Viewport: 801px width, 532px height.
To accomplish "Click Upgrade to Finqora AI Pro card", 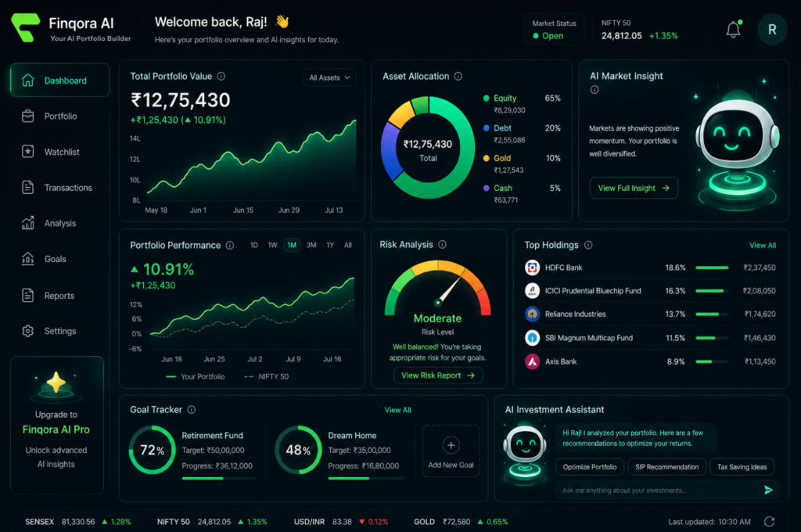I will 56,425.
